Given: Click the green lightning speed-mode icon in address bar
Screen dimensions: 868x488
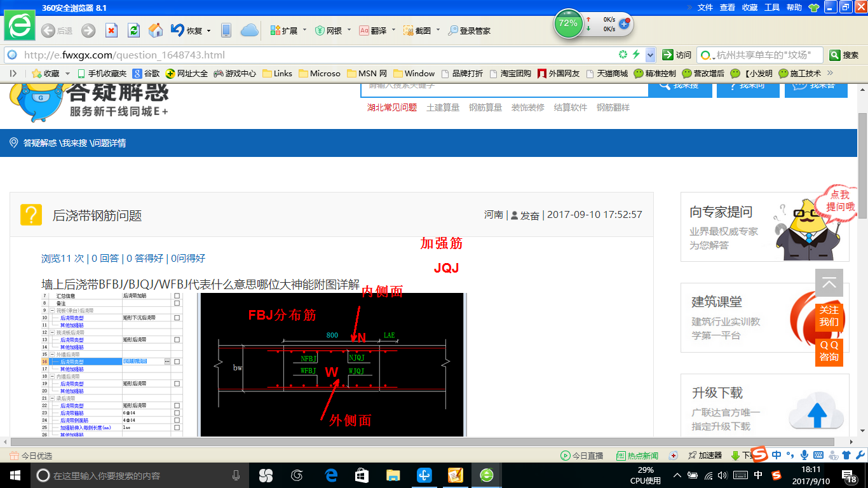Looking at the screenshot, I should pos(636,55).
